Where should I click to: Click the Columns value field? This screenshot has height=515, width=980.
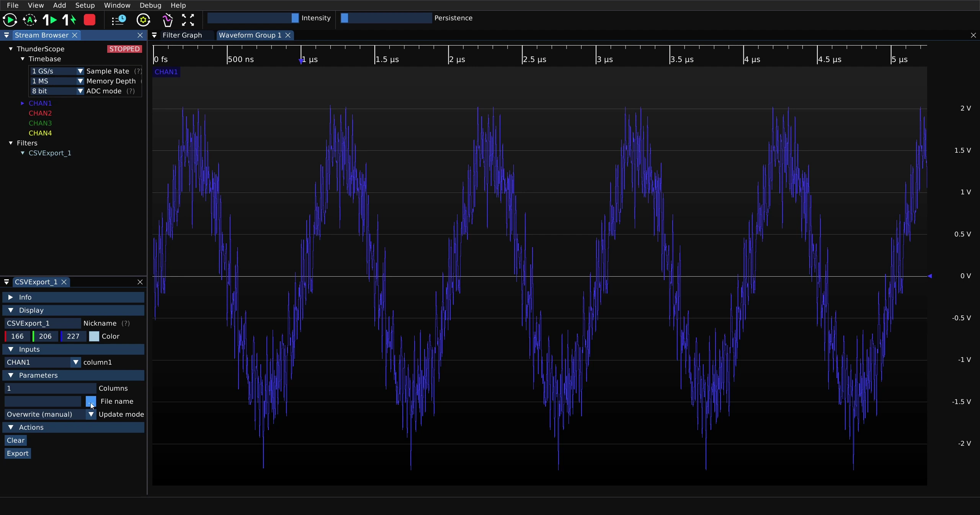click(50, 388)
